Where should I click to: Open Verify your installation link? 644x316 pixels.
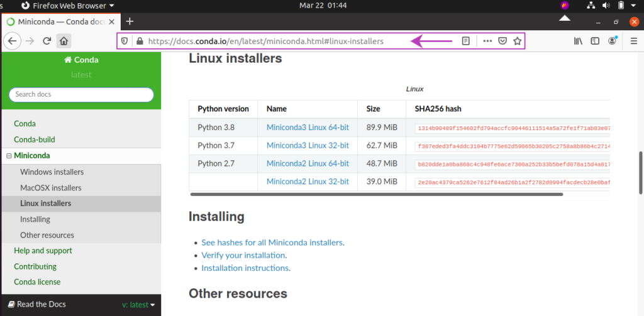coord(243,255)
